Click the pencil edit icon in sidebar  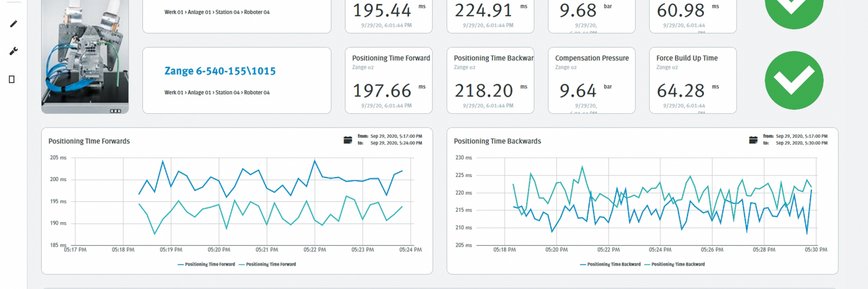click(x=13, y=23)
